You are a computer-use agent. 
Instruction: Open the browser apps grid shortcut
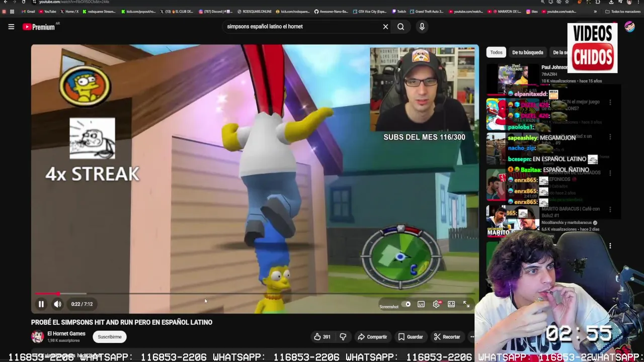[x=12, y=12]
